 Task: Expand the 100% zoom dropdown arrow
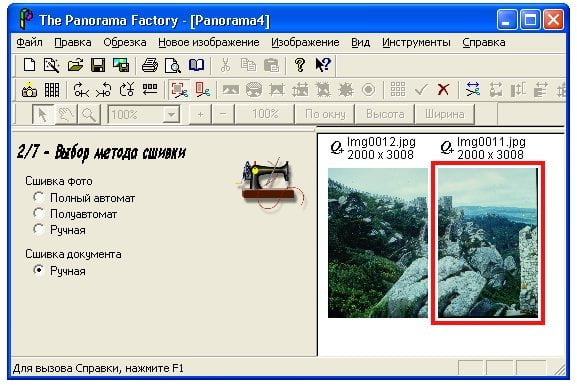coord(171,114)
